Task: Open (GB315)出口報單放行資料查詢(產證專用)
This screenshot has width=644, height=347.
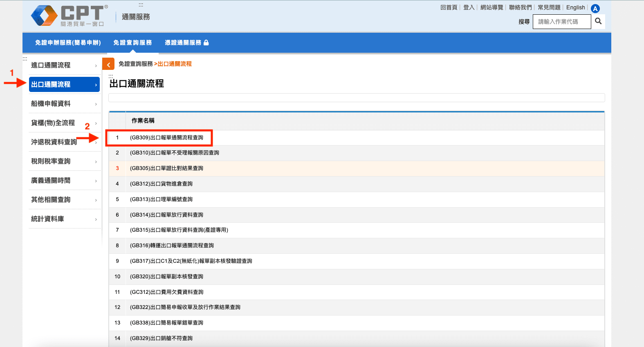Action: (x=179, y=230)
